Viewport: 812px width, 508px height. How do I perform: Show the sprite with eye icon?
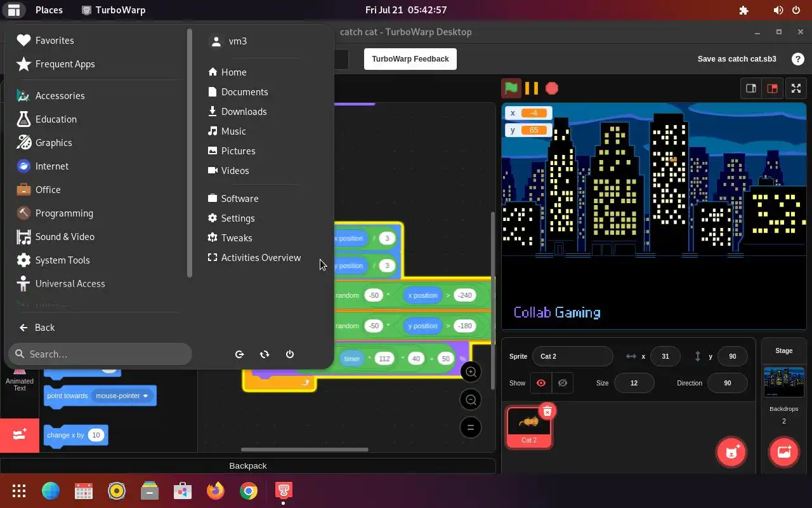(541, 383)
